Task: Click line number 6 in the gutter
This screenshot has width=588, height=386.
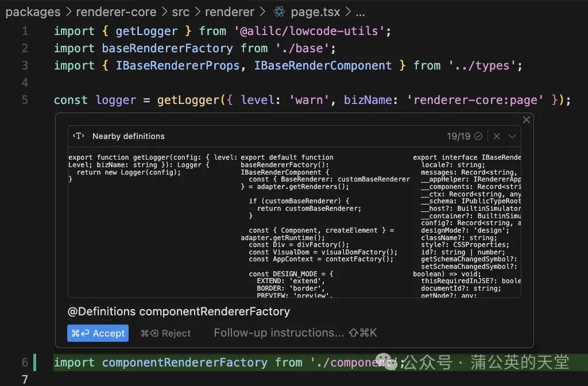Action: 25,362
